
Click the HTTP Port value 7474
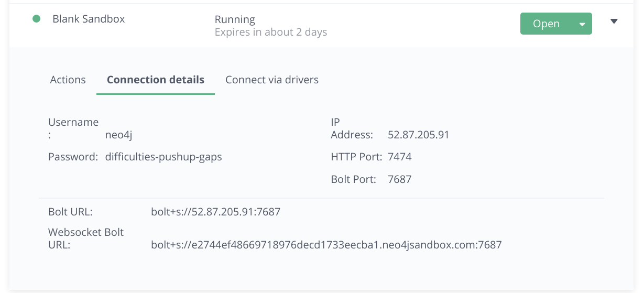(399, 157)
